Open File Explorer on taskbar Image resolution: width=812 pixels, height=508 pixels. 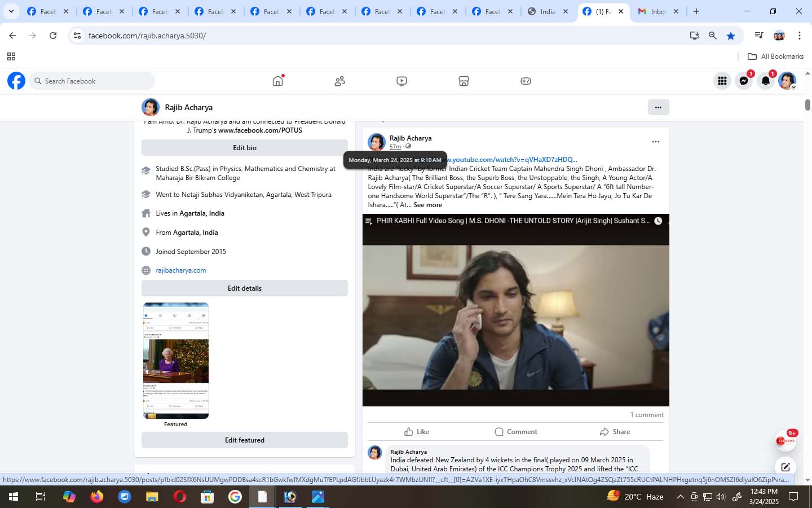point(152,497)
